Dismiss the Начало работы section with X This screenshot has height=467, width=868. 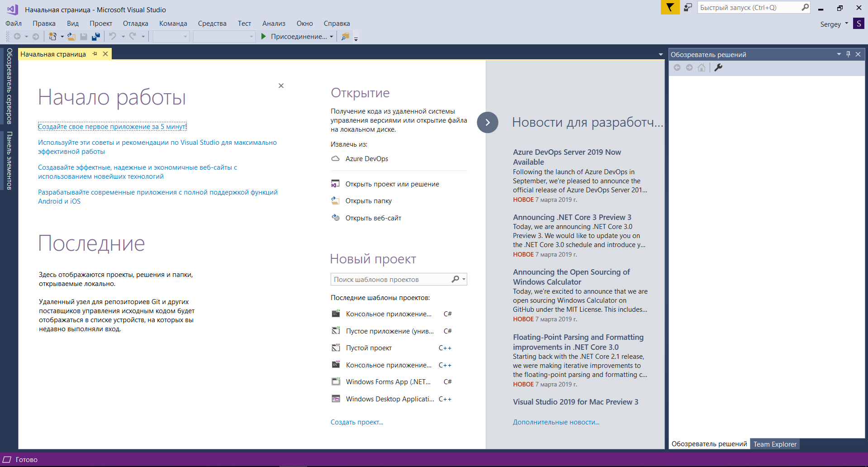(281, 86)
